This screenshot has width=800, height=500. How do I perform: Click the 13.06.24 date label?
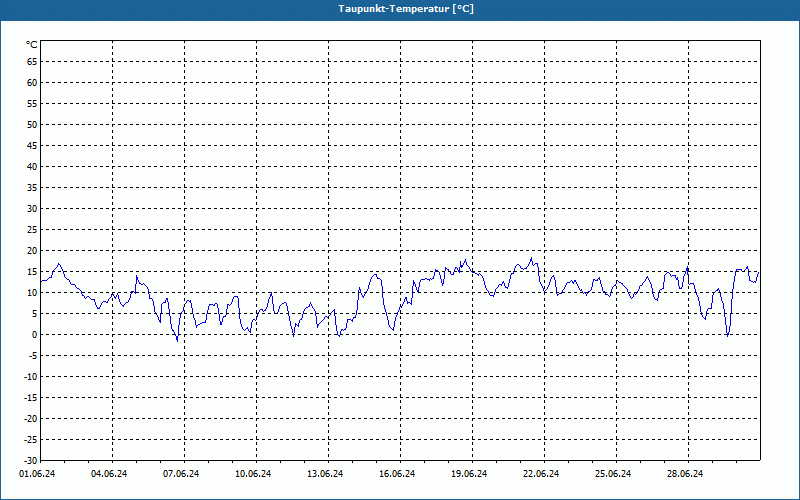pos(325,474)
